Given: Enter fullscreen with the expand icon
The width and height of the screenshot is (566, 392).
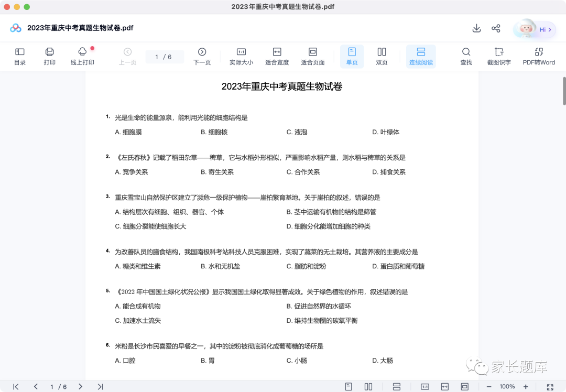Looking at the screenshot, I should (550, 387).
